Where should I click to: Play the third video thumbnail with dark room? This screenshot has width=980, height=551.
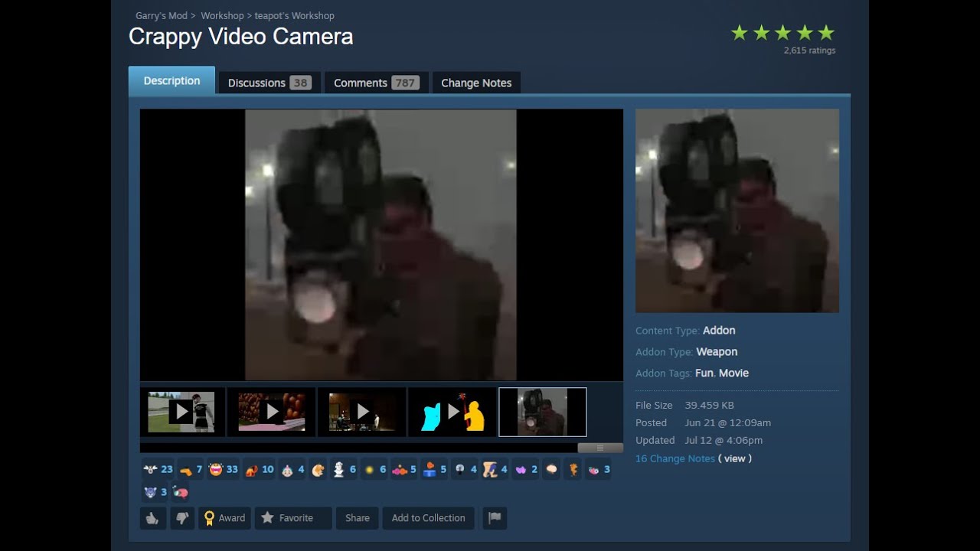click(362, 412)
